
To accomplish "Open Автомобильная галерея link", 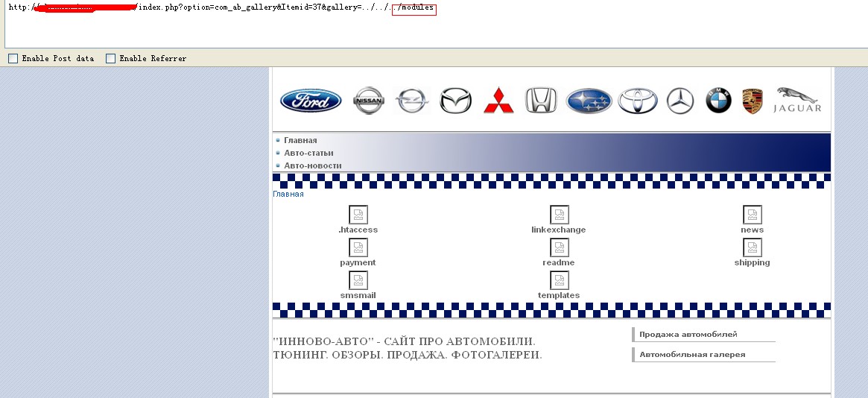I will click(692, 354).
